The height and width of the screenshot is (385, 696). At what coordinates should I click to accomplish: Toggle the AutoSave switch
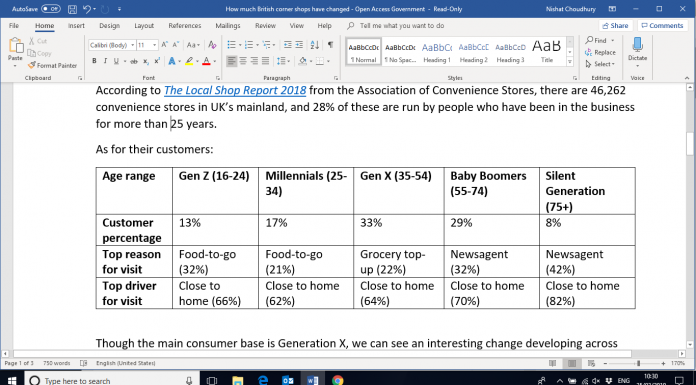[x=51, y=9]
